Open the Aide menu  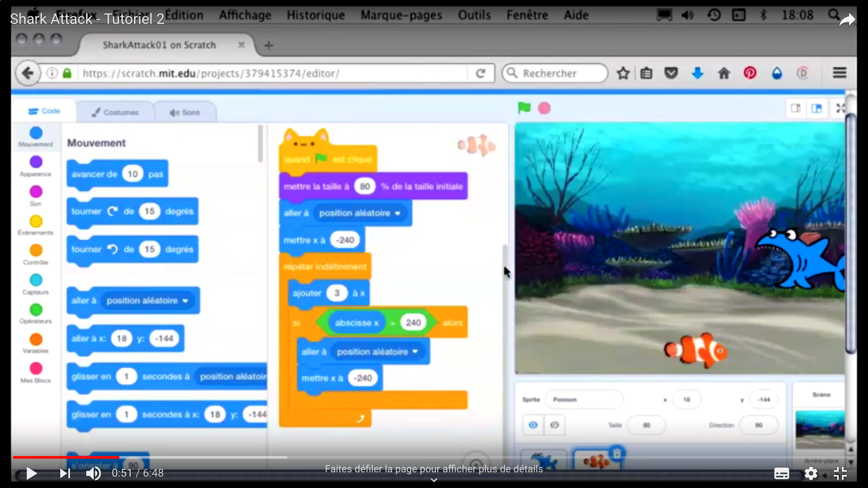[576, 15]
